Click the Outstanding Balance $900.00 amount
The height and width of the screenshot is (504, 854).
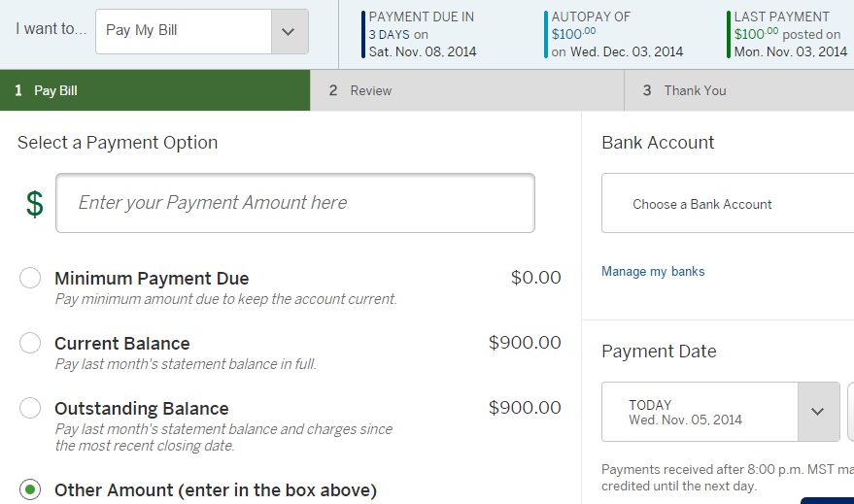[525, 408]
